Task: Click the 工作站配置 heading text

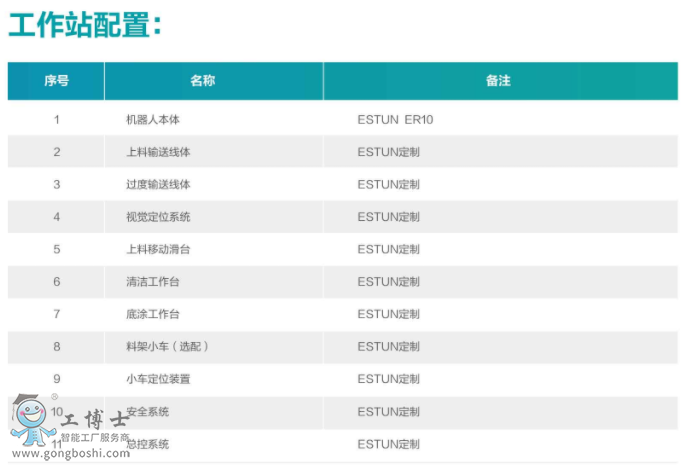Action: [x=85, y=25]
